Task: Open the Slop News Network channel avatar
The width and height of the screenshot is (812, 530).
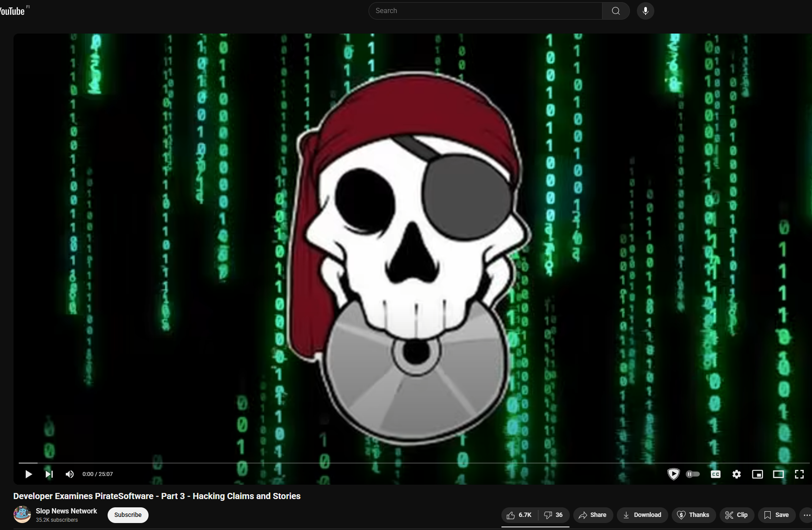Action: [22, 515]
